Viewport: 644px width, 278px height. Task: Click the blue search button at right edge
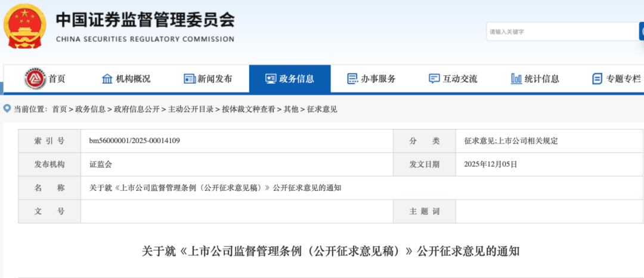641,32
